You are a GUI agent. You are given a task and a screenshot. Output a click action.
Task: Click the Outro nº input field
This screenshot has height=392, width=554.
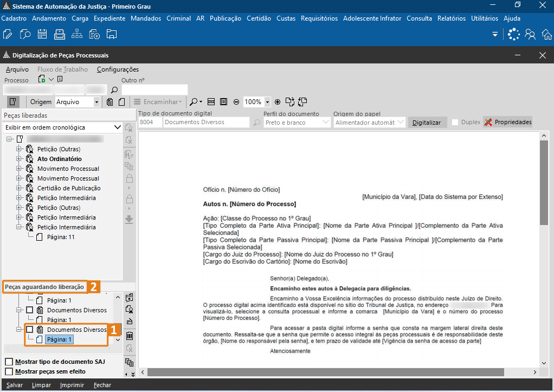click(154, 90)
